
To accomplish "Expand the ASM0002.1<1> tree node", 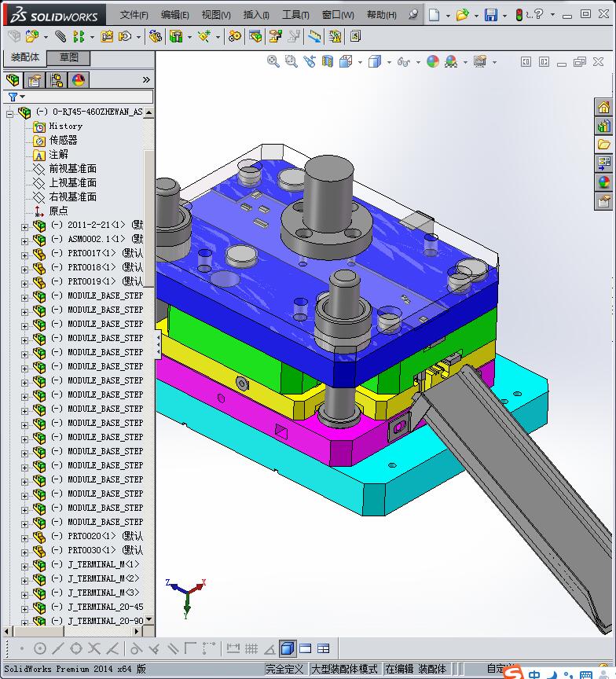I will point(24,241).
